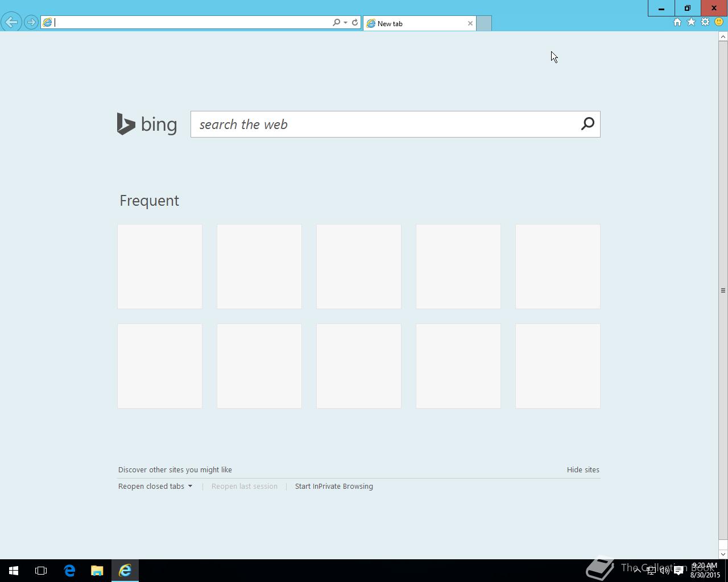Click the Internet Explorer taskbar icon
The width and height of the screenshot is (728, 582).
(125, 571)
